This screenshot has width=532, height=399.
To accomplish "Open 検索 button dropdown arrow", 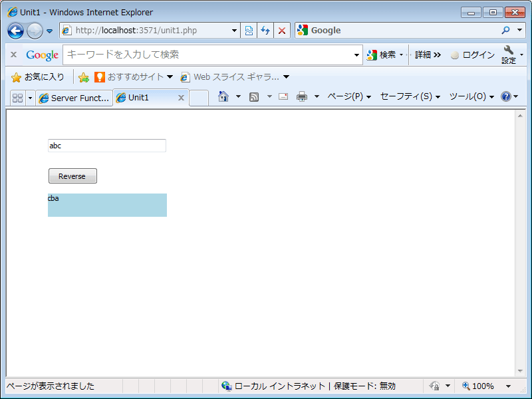I will coord(402,55).
